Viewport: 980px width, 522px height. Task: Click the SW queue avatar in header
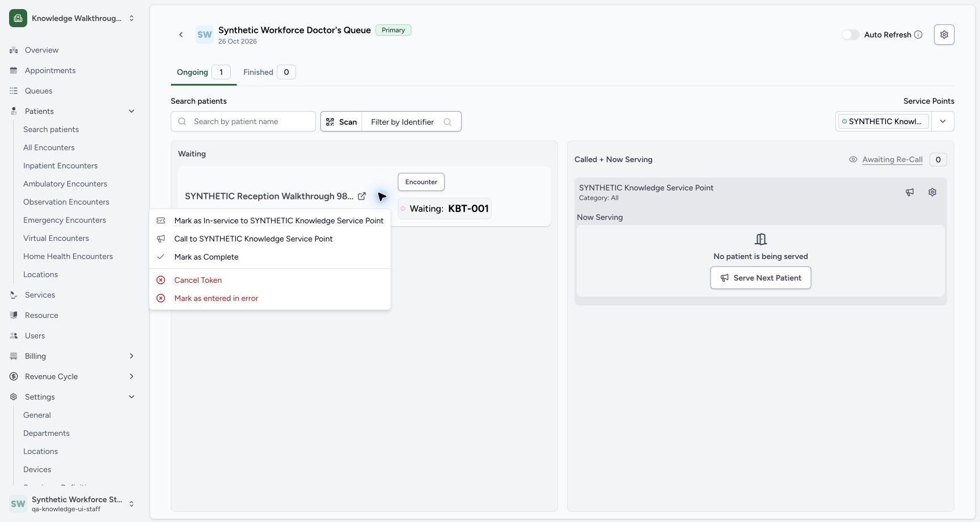pyautogui.click(x=205, y=35)
